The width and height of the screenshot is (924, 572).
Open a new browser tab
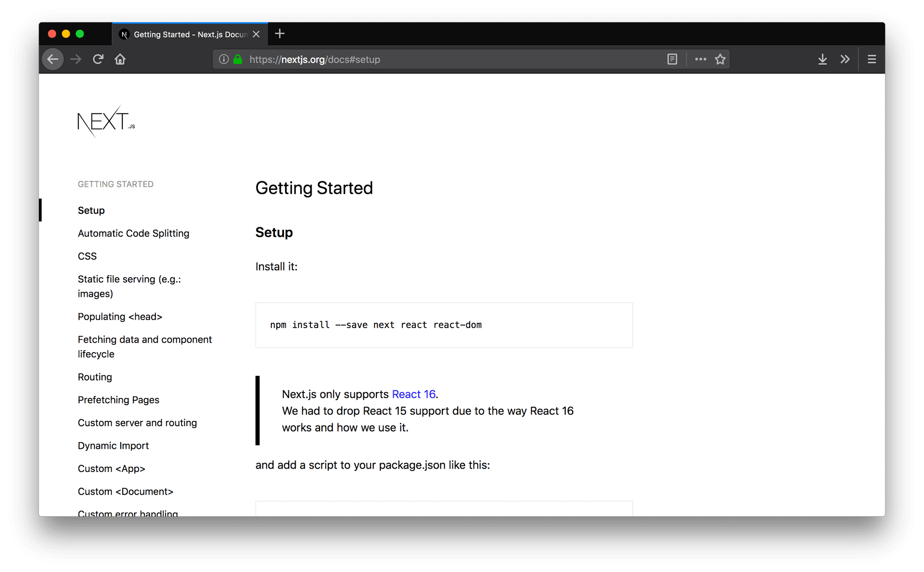point(279,34)
